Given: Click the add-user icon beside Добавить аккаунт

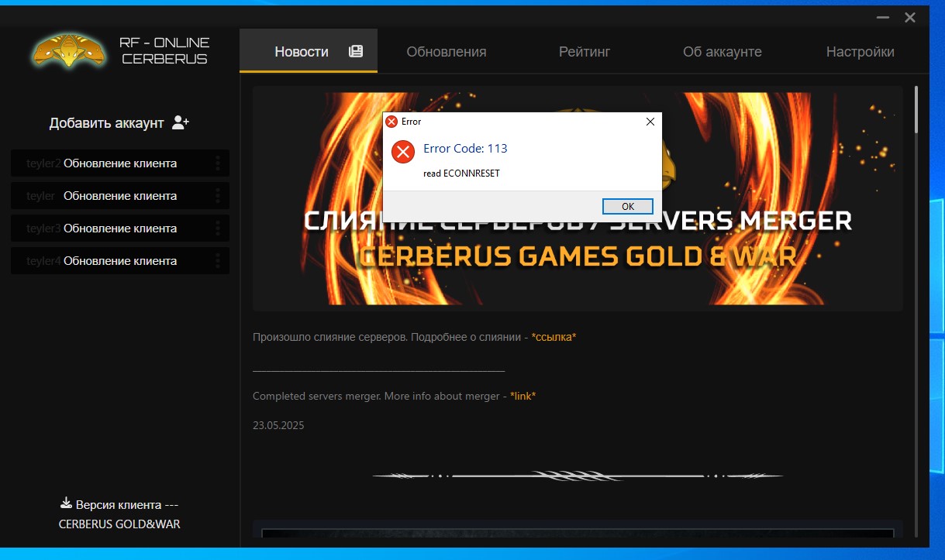Looking at the screenshot, I should pyautogui.click(x=181, y=122).
